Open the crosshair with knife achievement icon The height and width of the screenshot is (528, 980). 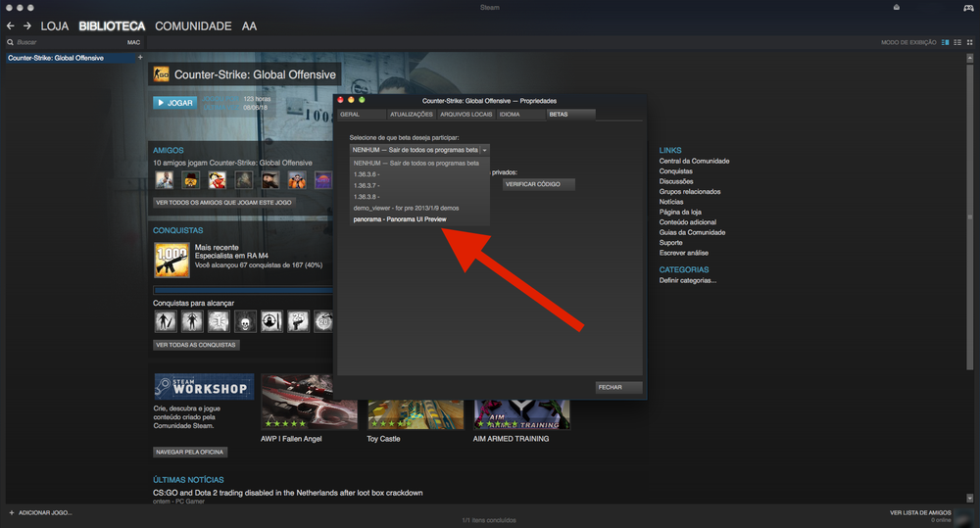271,322
